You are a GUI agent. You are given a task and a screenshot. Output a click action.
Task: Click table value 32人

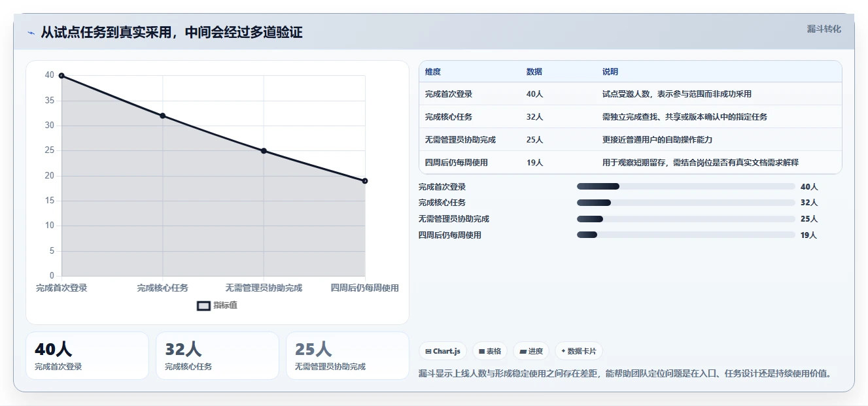[x=535, y=117]
